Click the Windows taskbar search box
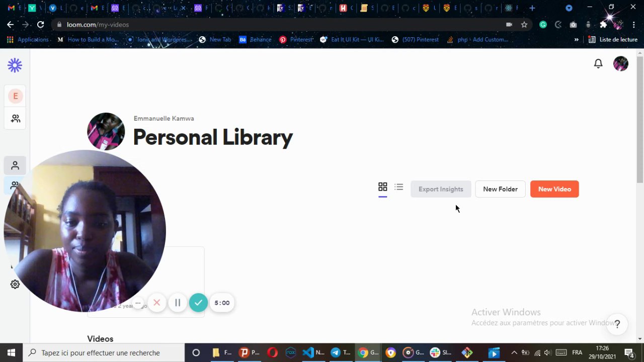The image size is (644, 362). [104, 352]
